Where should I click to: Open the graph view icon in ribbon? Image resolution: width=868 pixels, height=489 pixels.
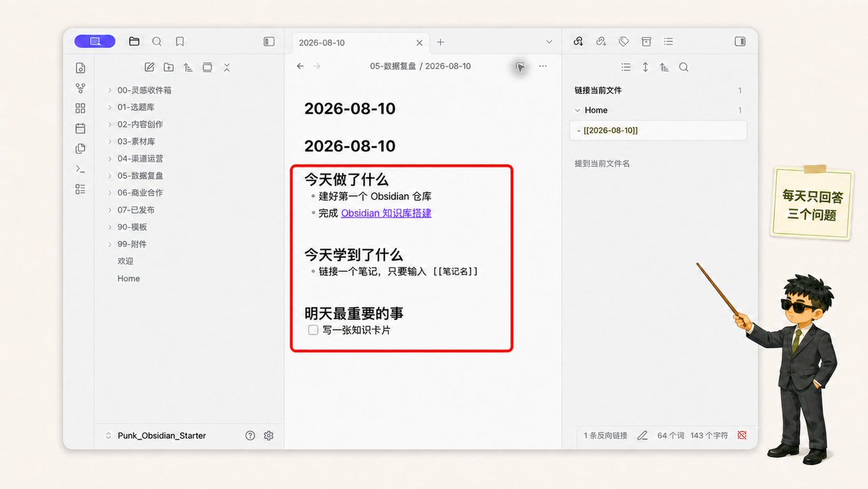pos(80,88)
